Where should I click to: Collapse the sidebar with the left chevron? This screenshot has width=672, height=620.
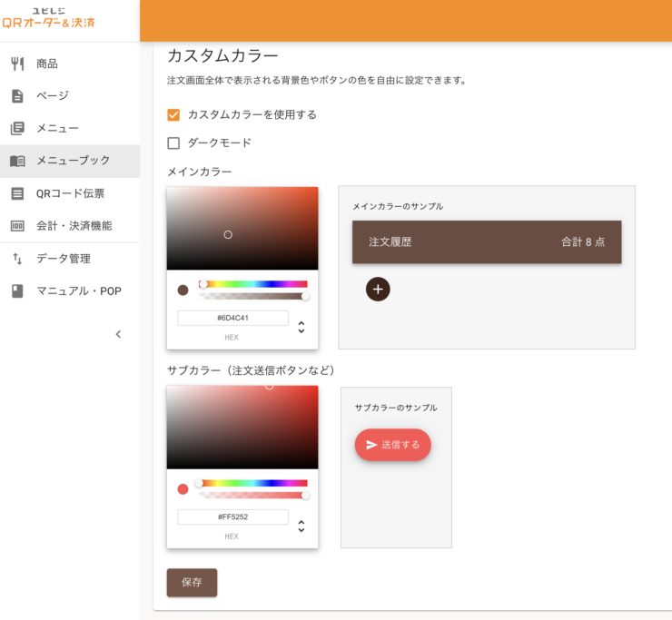(x=118, y=334)
